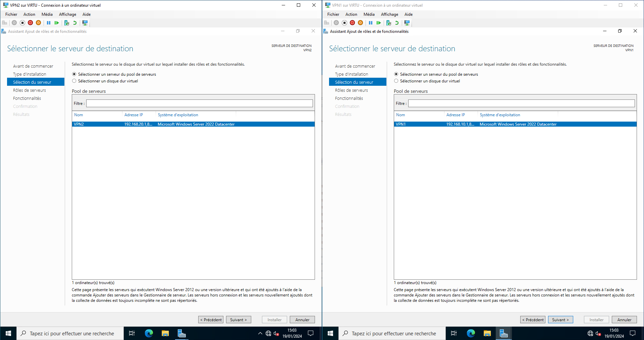The width and height of the screenshot is (644, 340).
Task: Toggle enhanced session icon in VPN1 toolbar
Action: click(407, 23)
